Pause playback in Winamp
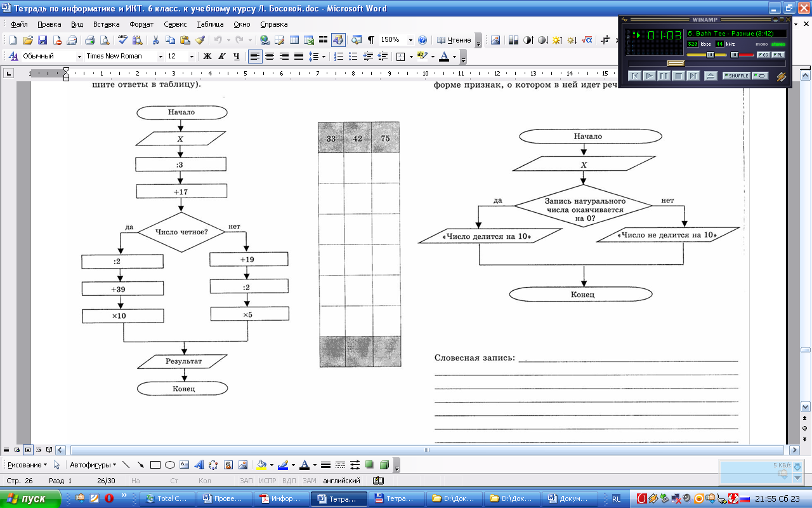The image size is (812, 508). [664, 76]
